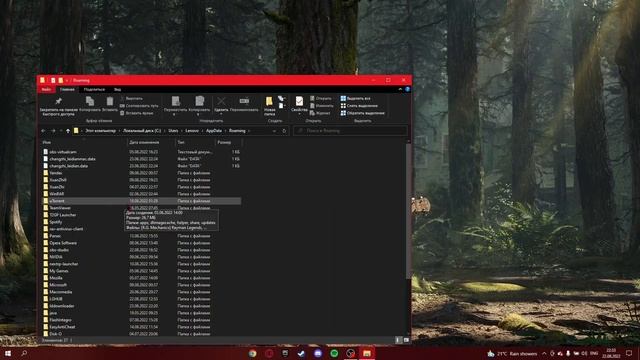Click Вставить ярлык (Paste shortcut) in ribbon

point(137,113)
